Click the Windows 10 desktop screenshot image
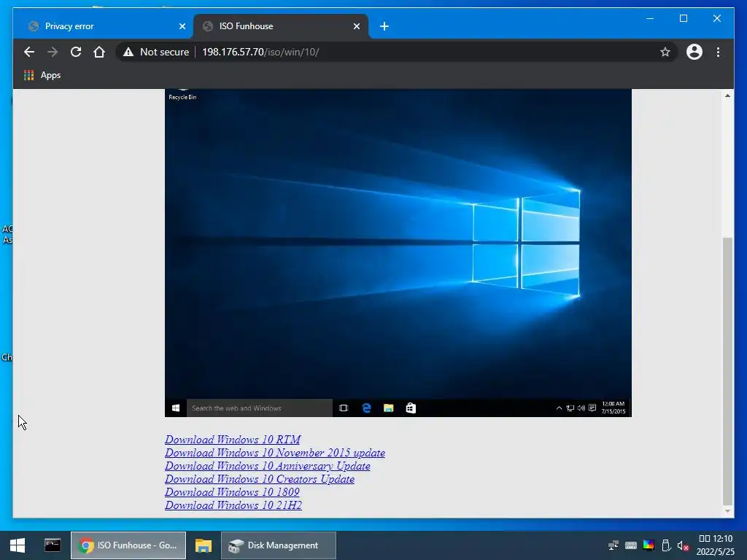747x560 pixels. 398,253
